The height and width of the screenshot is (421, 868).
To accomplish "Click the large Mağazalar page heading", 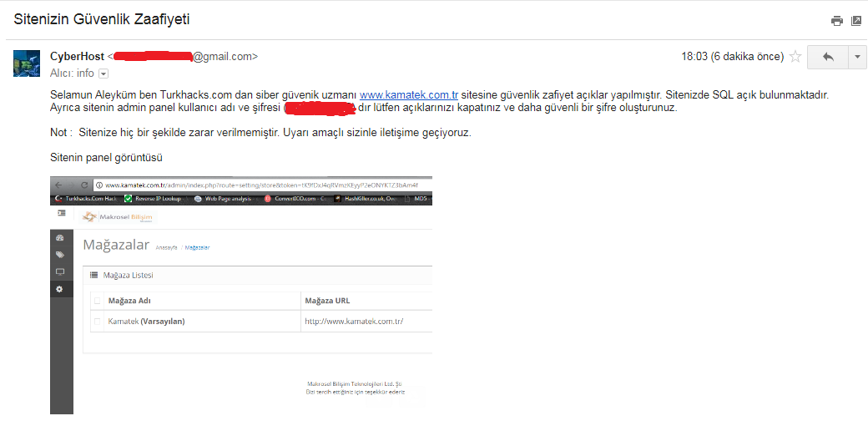I will (116, 244).
